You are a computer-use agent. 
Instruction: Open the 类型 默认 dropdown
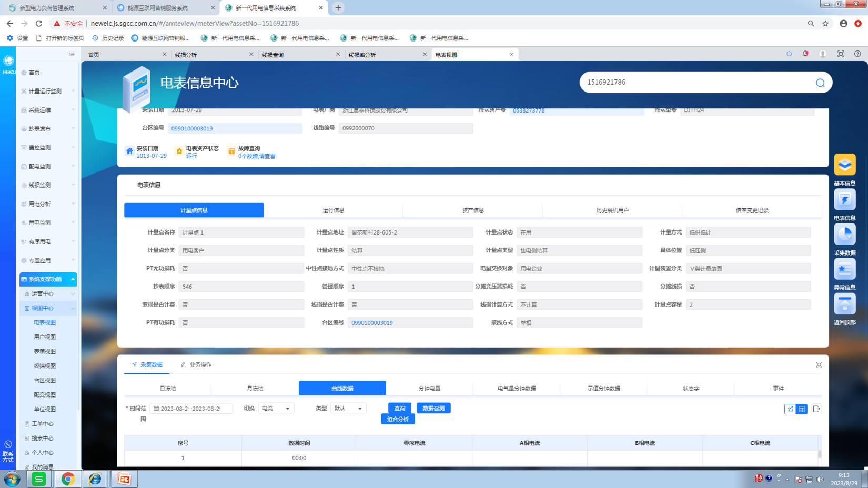[x=348, y=409]
